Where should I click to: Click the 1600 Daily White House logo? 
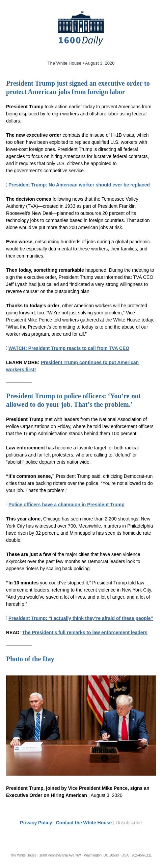[81, 28]
